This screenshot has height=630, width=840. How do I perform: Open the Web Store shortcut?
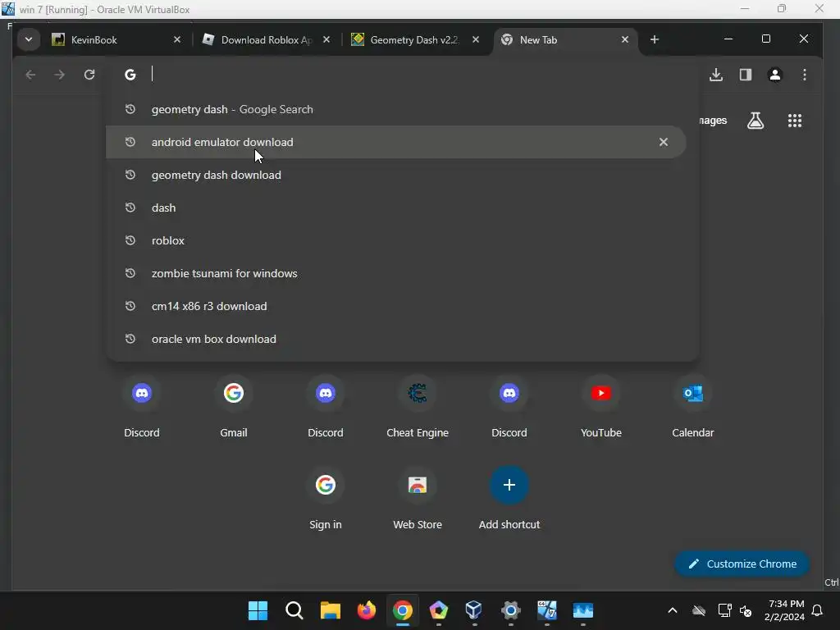coord(418,500)
